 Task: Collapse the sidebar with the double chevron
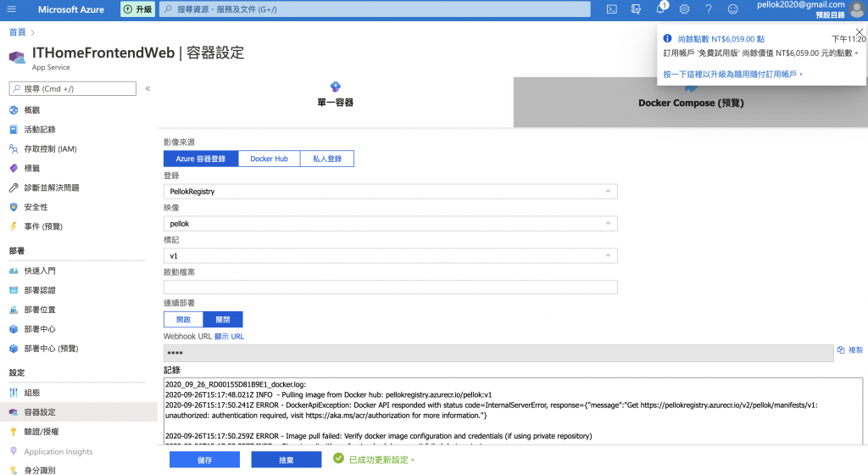[x=147, y=88]
